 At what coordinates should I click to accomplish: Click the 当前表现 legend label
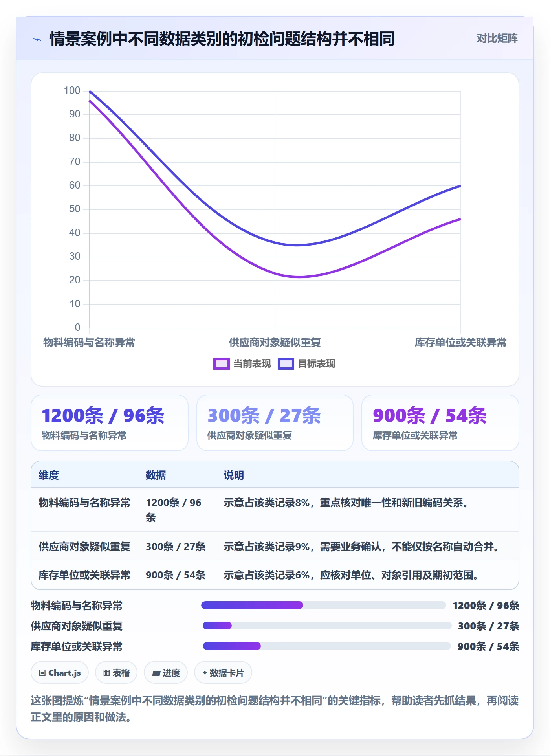[252, 364]
